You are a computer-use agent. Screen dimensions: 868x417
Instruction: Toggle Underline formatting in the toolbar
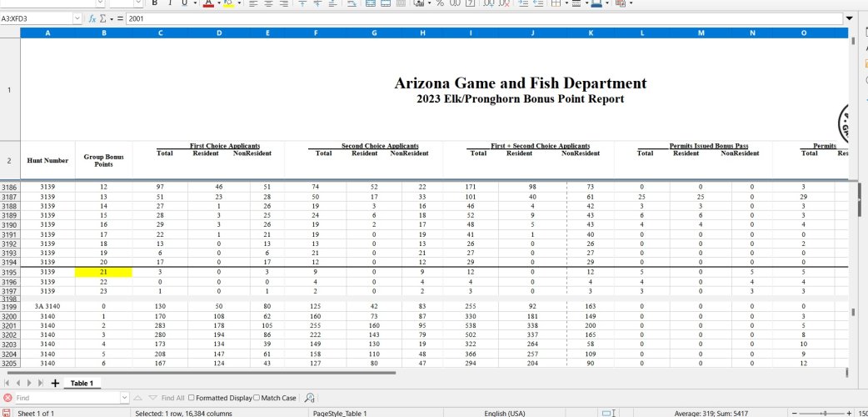click(185, 3)
